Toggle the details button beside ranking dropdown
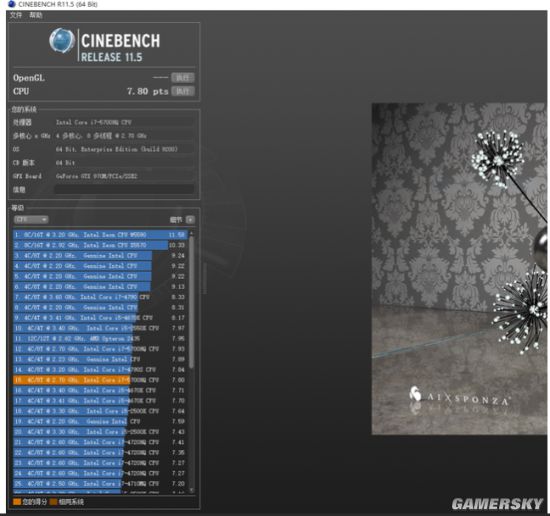This screenshot has height=516, width=550. [190, 220]
